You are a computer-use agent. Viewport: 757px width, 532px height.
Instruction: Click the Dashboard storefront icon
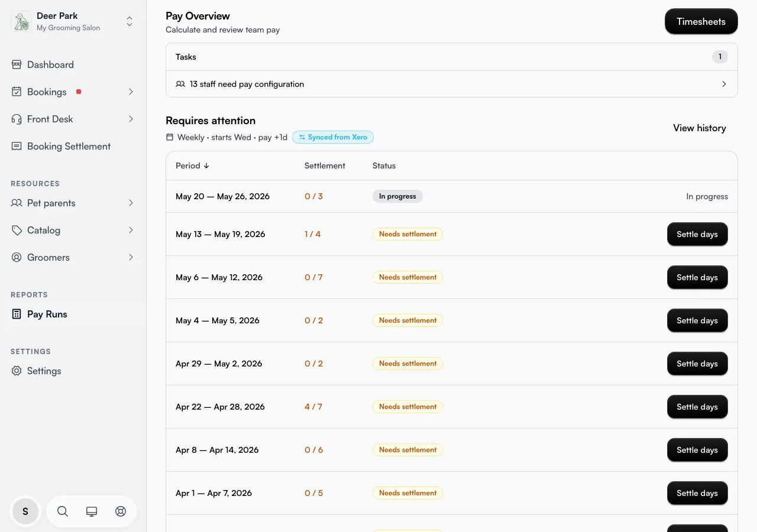click(17, 65)
